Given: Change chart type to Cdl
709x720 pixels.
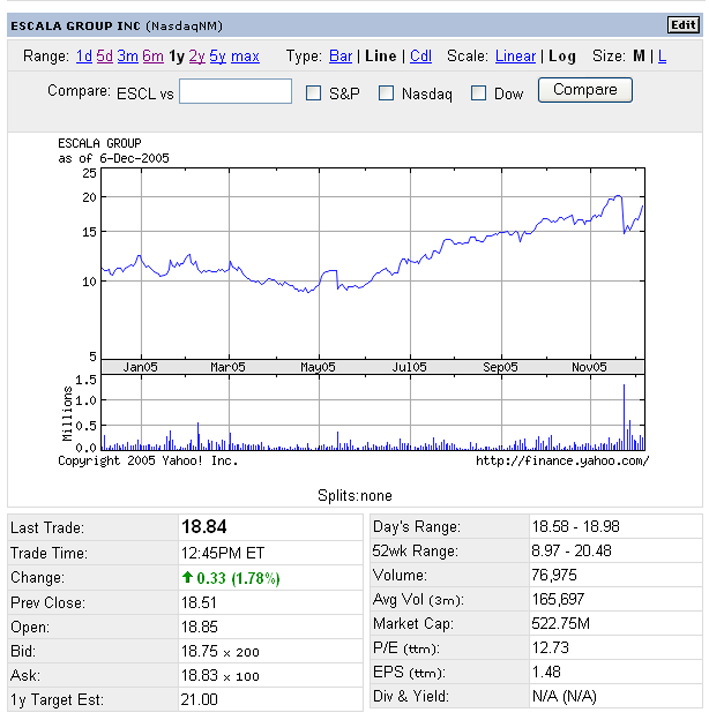Looking at the screenshot, I should click(421, 56).
